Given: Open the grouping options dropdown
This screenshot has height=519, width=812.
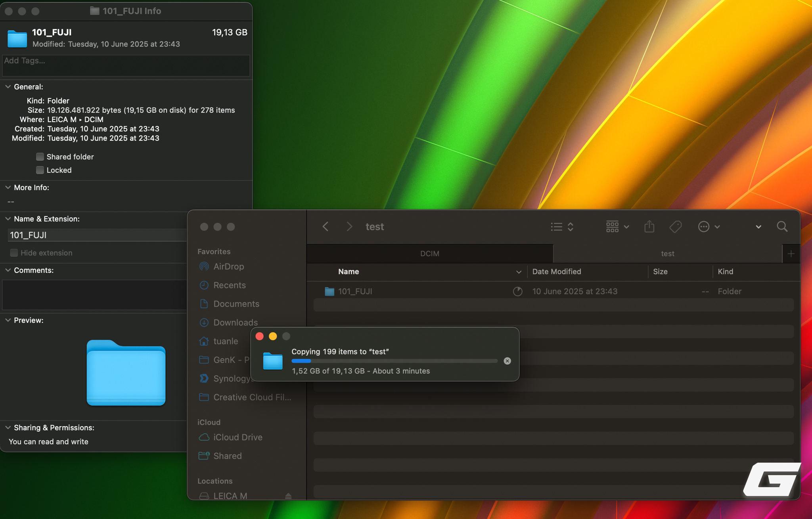Looking at the screenshot, I should (617, 226).
